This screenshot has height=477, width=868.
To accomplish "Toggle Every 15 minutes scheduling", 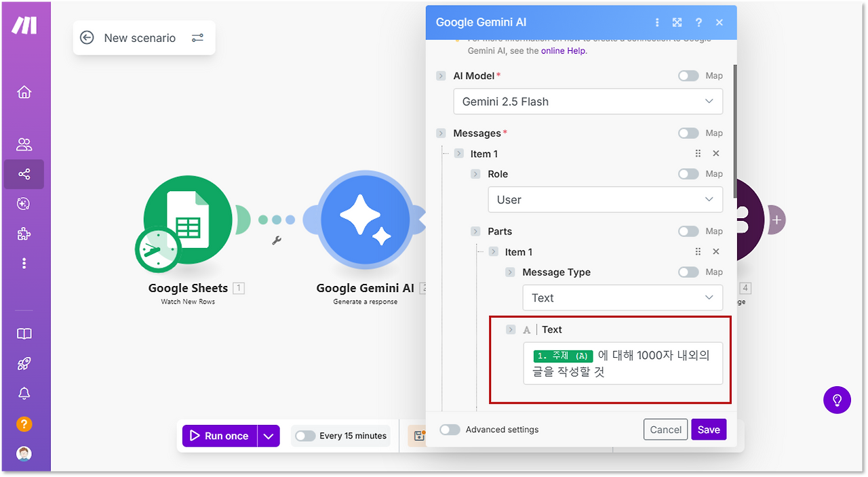I will 306,436.
